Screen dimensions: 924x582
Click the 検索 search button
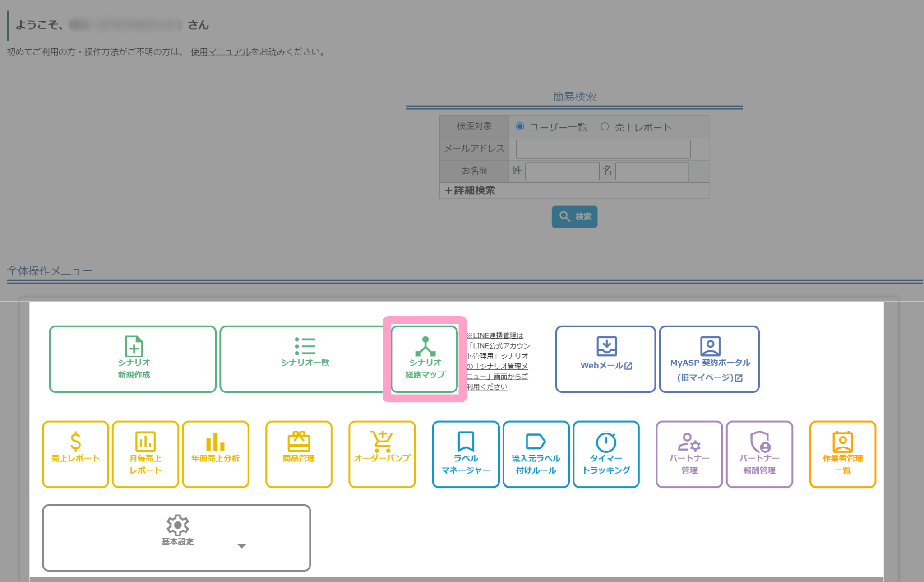click(574, 217)
